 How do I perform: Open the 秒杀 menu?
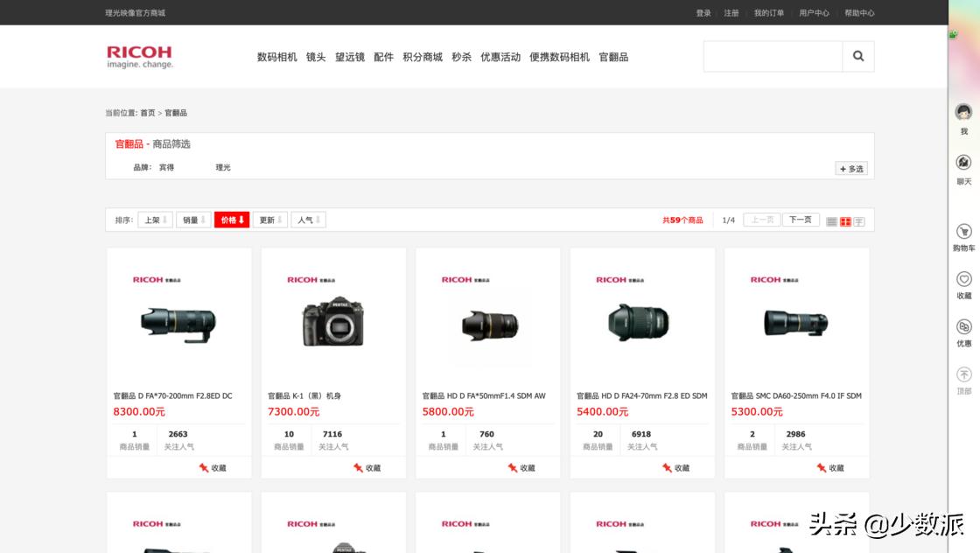461,57
